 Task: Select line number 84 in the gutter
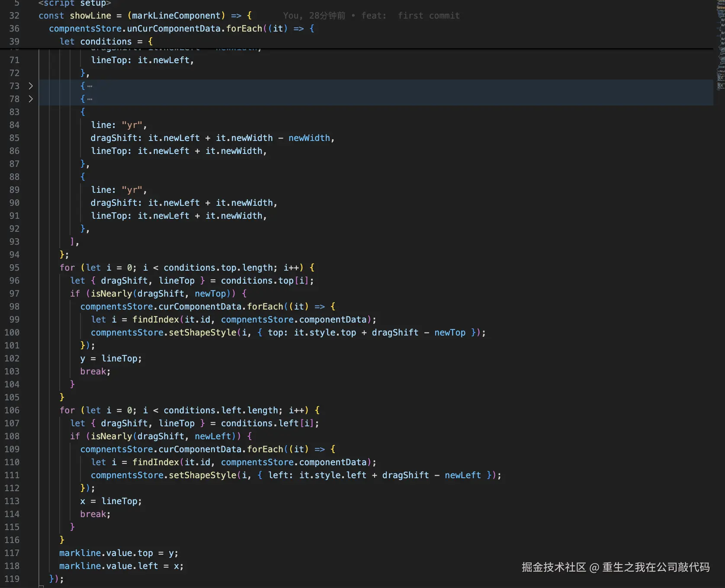pos(14,125)
